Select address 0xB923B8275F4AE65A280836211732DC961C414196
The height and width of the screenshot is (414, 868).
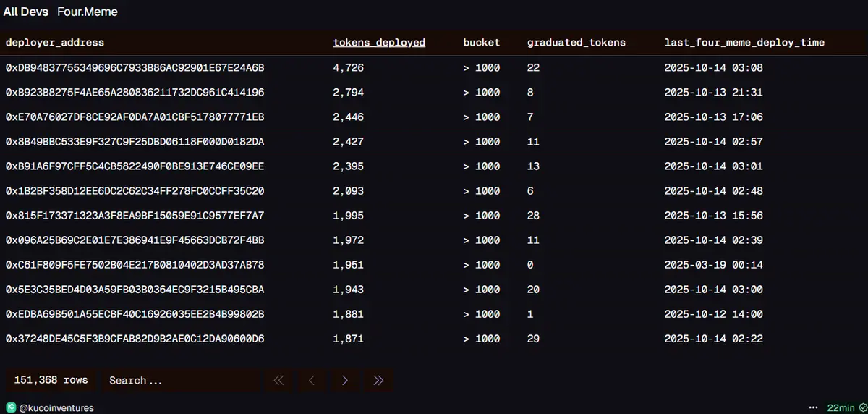coord(135,93)
